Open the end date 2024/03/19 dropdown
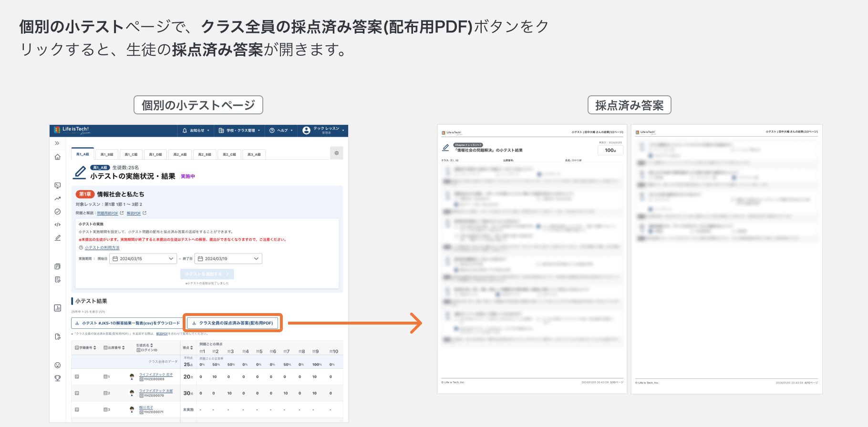The width and height of the screenshot is (868, 427). (x=228, y=259)
